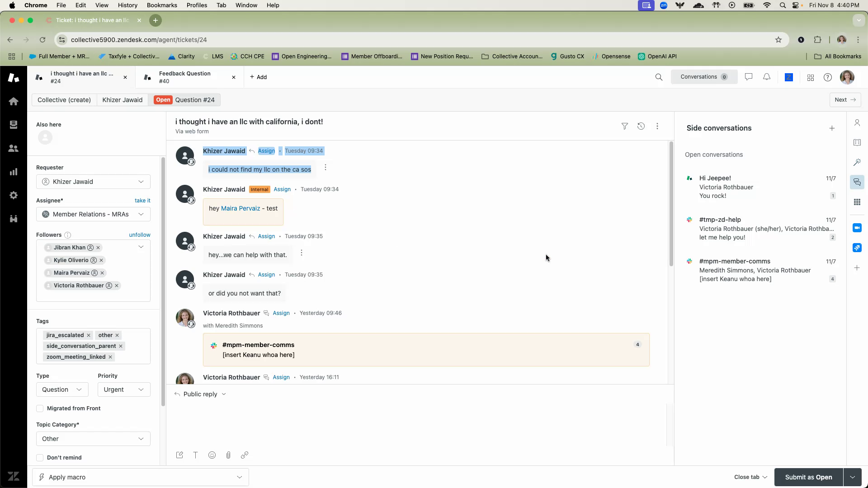868x488 pixels.
Task: Open the Public reply type selector
Action: click(200, 394)
